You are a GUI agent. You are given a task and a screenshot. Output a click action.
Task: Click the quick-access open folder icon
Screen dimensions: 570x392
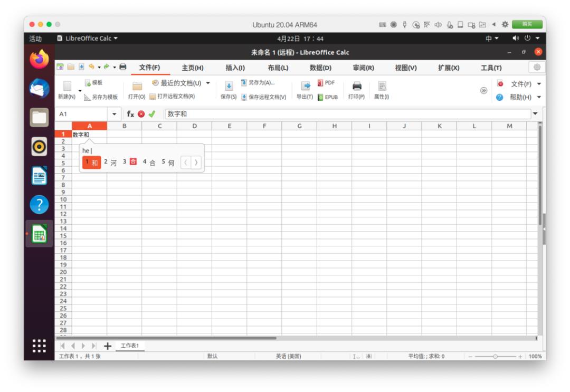coord(71,66)
